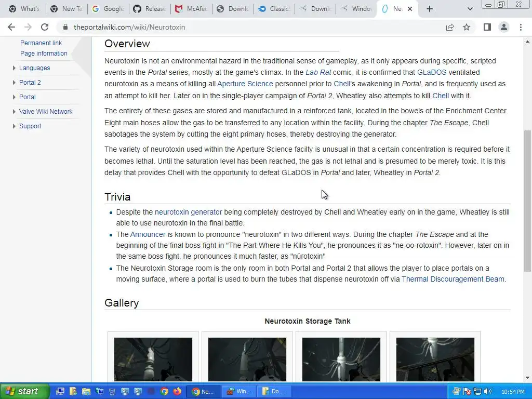Screen dimensions: 532x399
Task: Open the Thermal Discouragement Beam link
Action: tap(453, 279)
